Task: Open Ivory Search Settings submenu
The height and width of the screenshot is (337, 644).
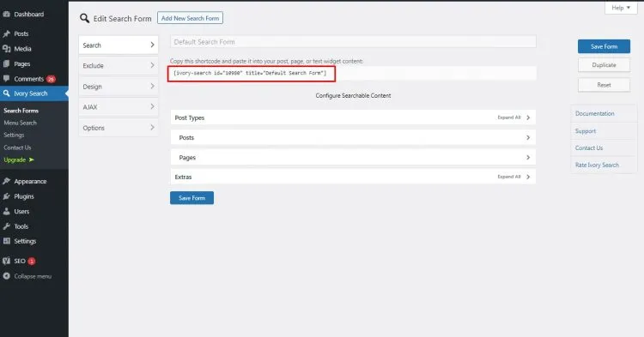Action: tap(14, 135)
